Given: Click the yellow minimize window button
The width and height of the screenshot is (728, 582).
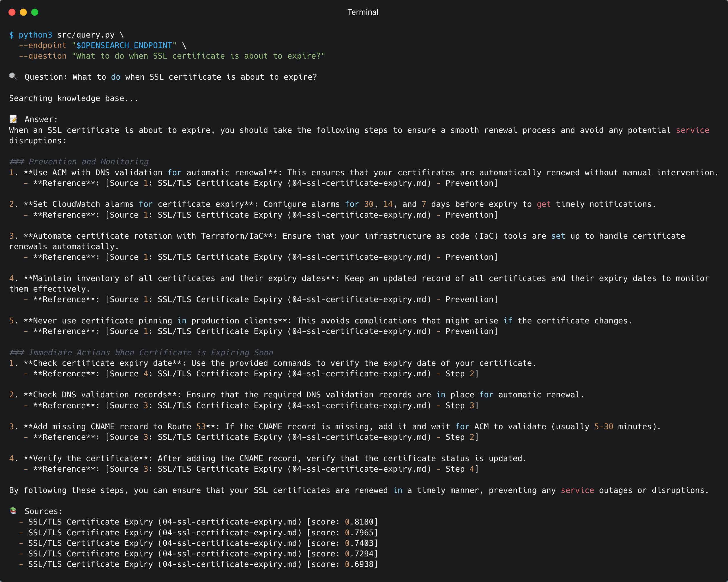Looking at the screenshot, I should point(23,12).
